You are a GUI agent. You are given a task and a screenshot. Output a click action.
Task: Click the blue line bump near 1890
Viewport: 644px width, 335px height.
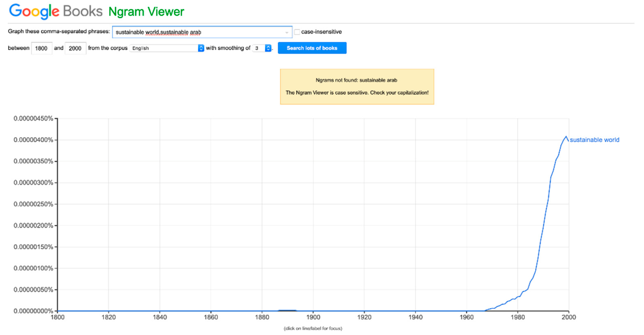point(287,310)
